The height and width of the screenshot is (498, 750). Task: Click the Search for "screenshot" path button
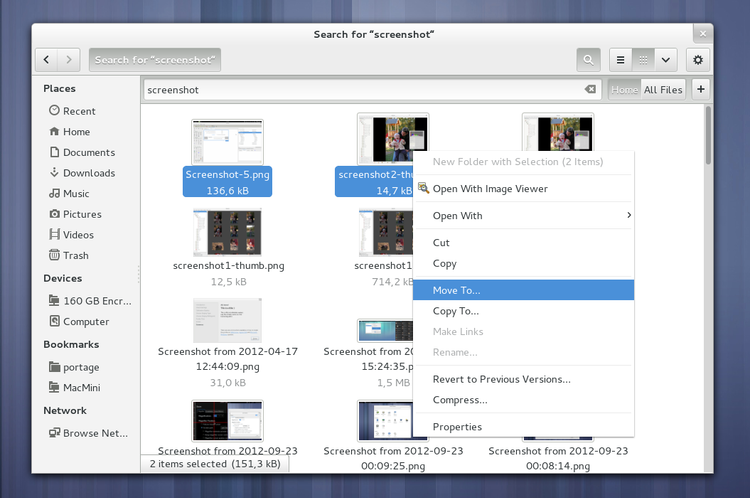155,60
